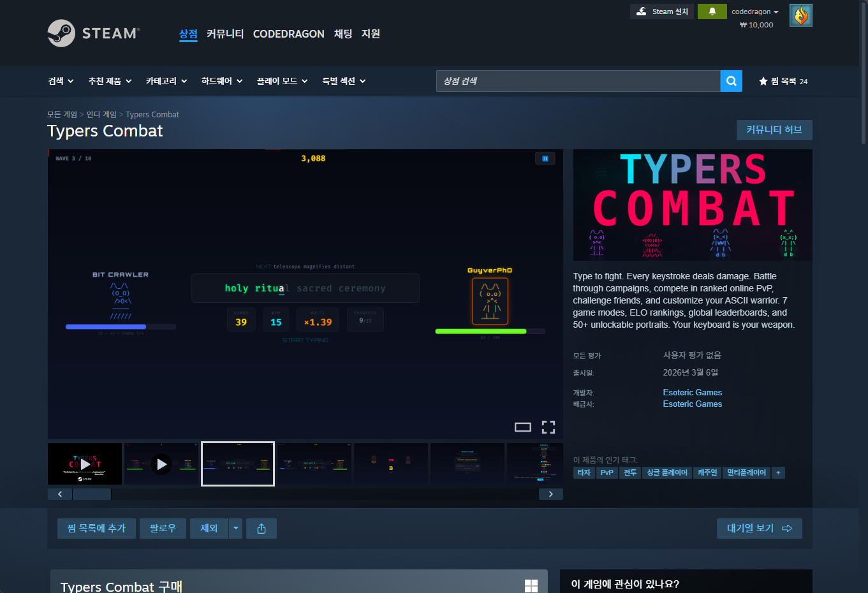
Task: Expand the 특별 섹션 dropdown
Action: coord(344,81)
